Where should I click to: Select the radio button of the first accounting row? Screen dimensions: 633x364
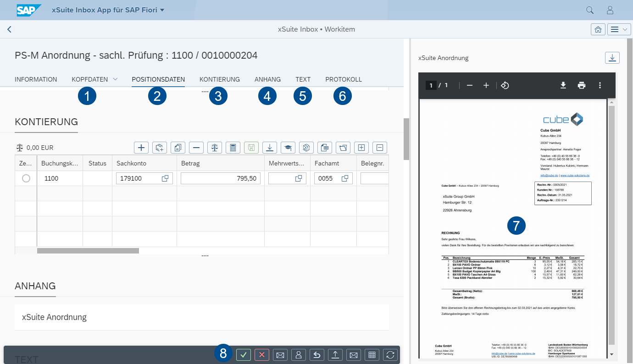coord(26,178)
